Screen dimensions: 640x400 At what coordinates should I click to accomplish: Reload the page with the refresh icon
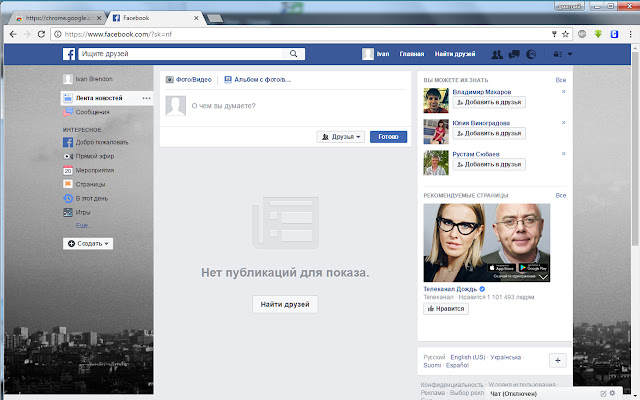pos(41,34)
